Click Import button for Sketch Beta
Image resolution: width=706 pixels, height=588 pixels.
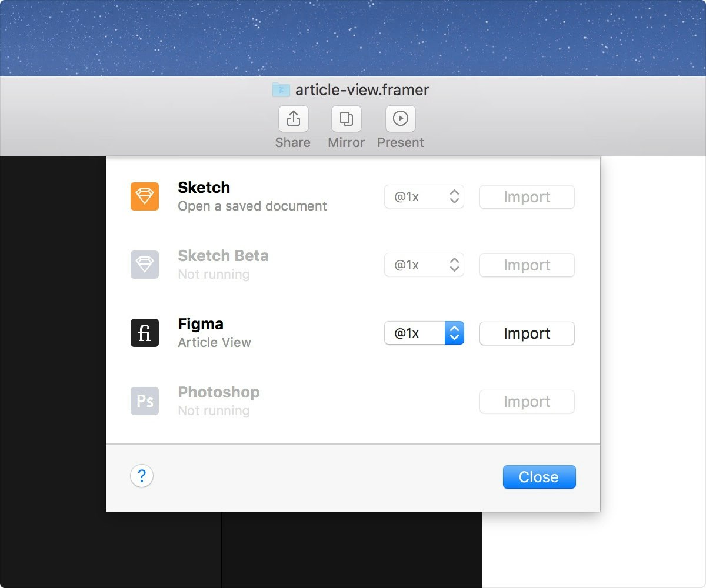pyautogui.click(x=527, y=265)
